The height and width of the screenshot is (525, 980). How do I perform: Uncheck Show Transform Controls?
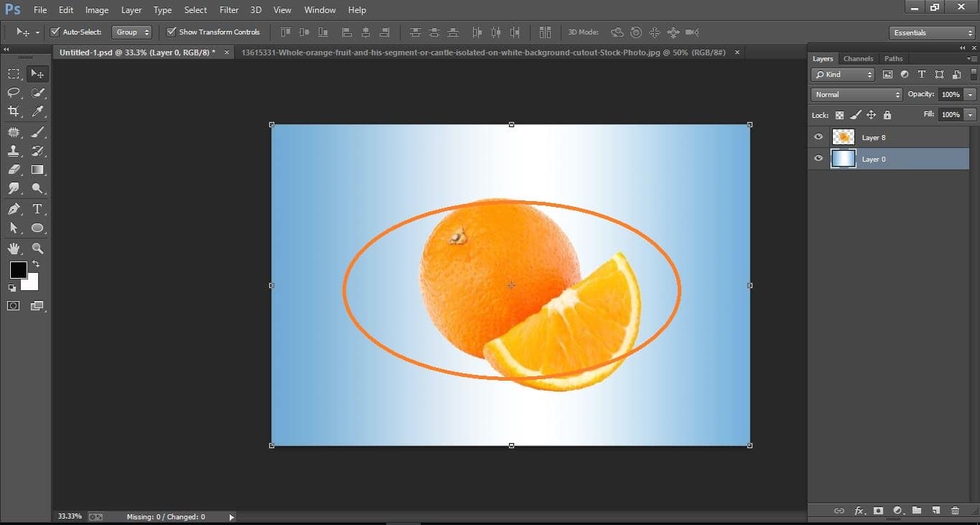171,32
